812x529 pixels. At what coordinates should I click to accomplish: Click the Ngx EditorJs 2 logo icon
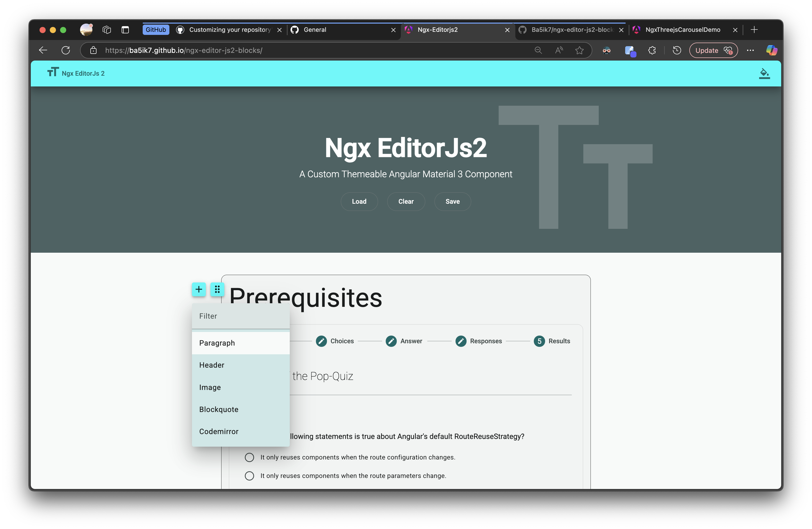[x=53, y=73]
